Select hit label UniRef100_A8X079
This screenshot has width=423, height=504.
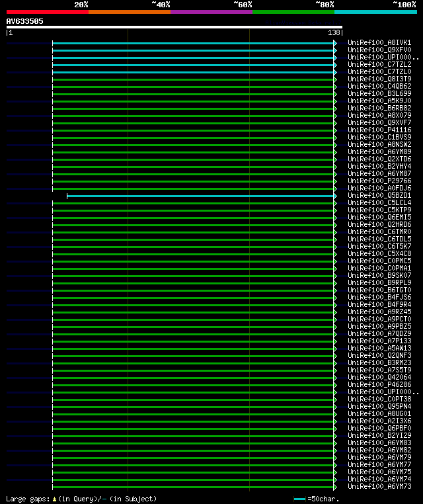pos(379,115)
